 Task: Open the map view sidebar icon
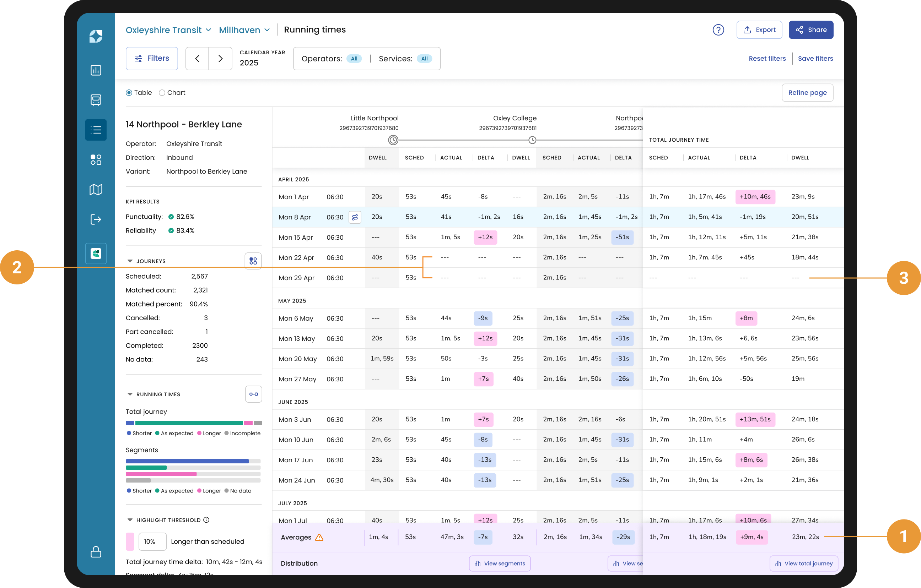coord(96,190)
